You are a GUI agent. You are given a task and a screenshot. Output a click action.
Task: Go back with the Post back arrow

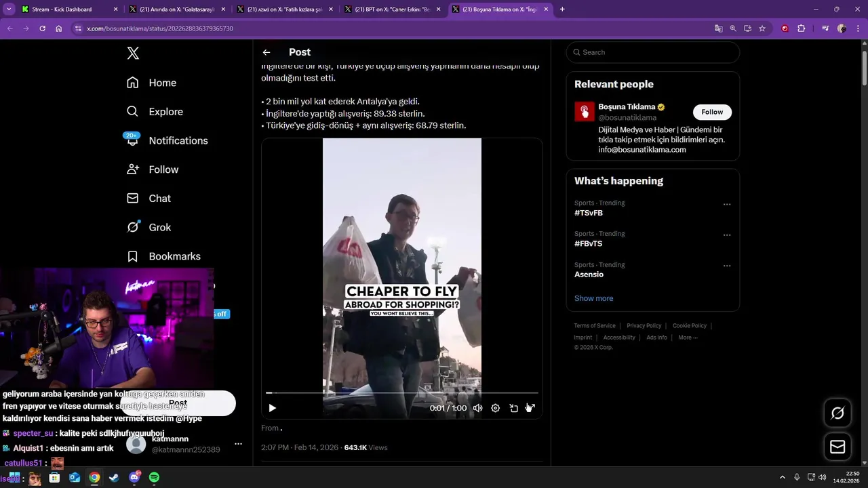(267, 52)
